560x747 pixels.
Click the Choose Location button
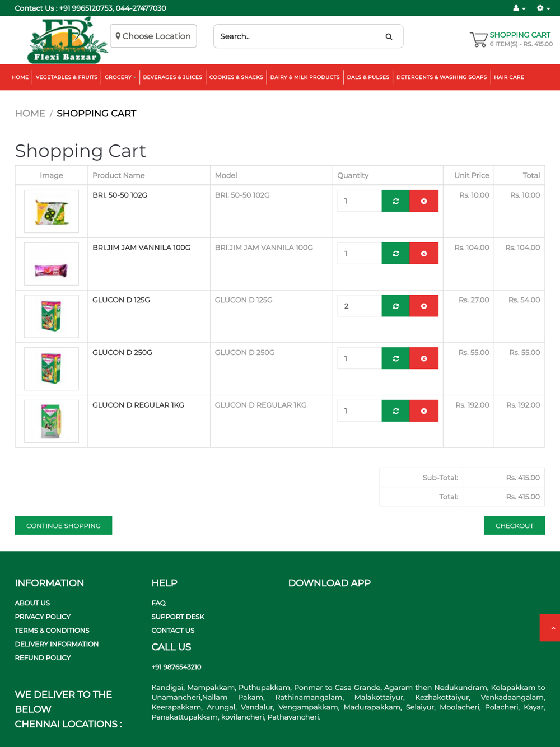(153, 36)
